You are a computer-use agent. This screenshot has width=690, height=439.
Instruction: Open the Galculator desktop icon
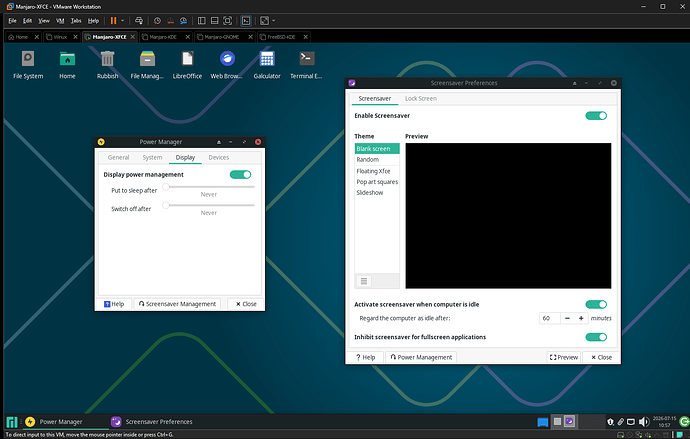point(267,65)
